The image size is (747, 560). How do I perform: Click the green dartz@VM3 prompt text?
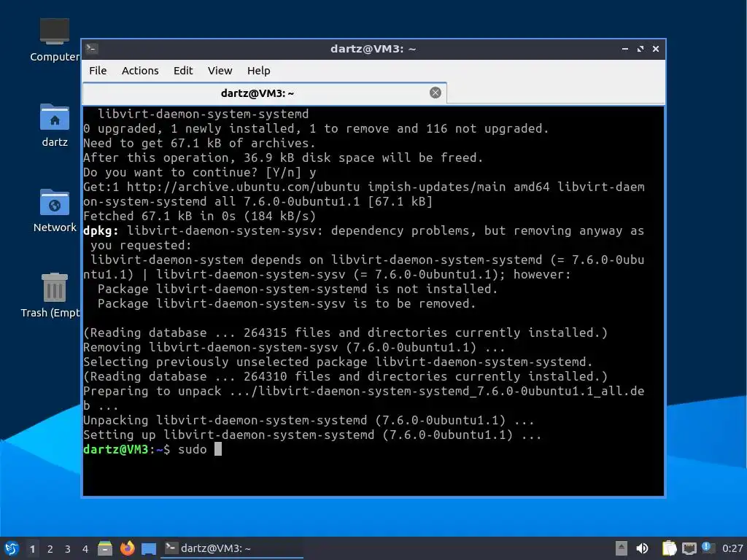click(x=116, y=449)
